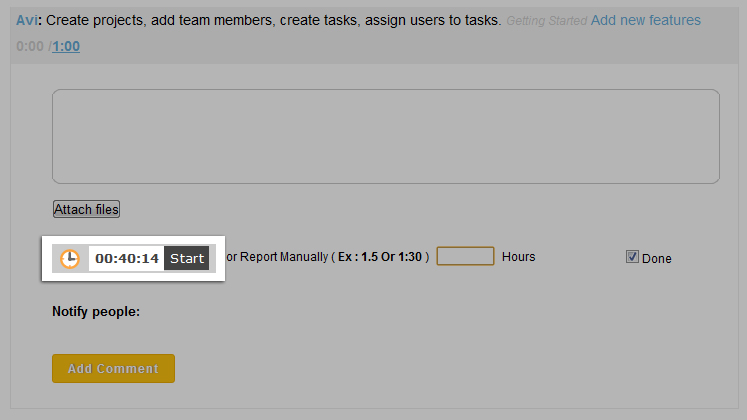Open the Avi user link
The image size is (747, 420).
point(27,20)
